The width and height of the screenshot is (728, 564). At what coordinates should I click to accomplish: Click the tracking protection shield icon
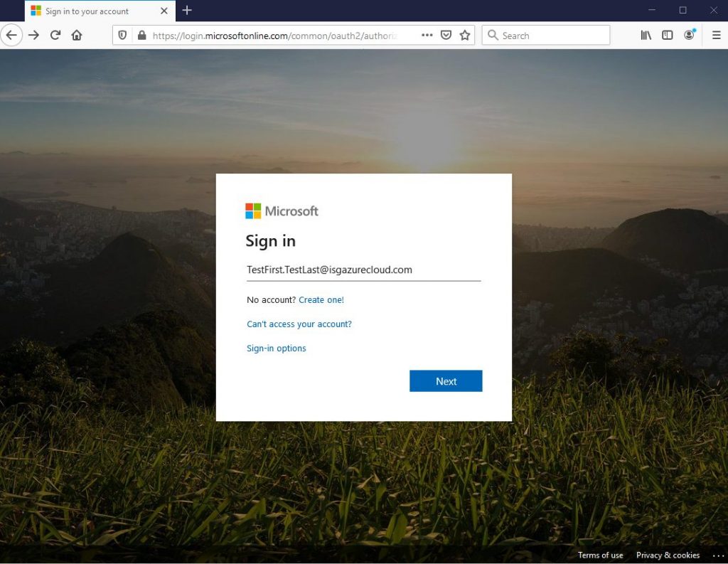122,36
